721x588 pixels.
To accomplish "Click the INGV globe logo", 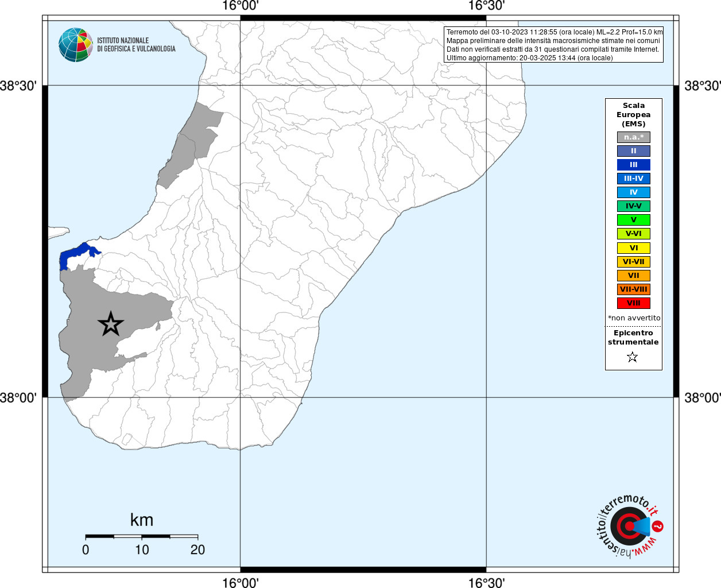I will pos(76,45).
